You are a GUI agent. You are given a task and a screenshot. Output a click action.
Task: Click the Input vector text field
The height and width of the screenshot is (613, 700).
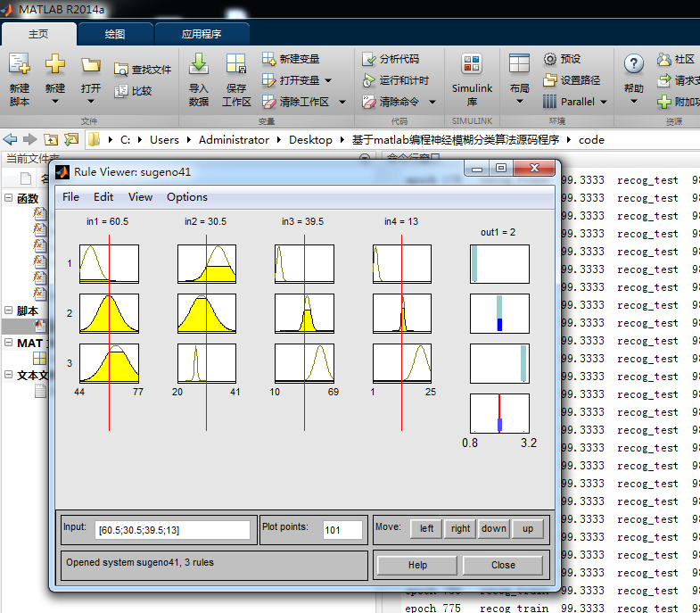click(x=172, y=530)
